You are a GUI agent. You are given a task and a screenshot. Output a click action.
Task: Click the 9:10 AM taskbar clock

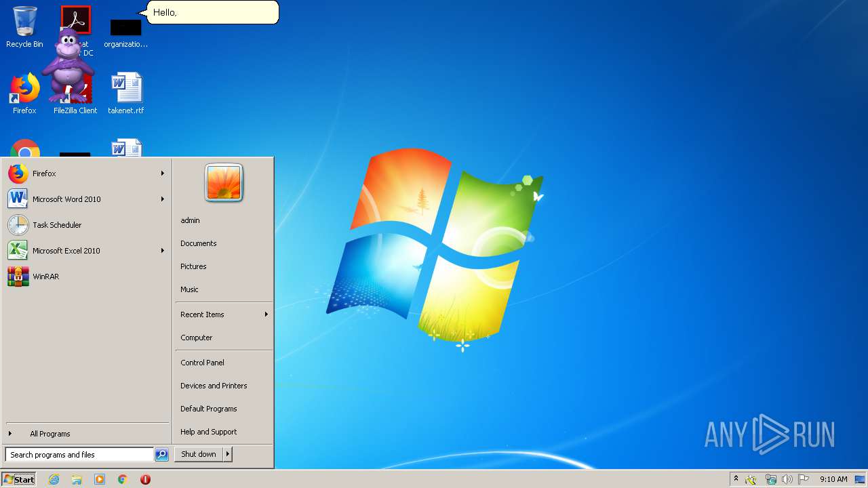833,479
